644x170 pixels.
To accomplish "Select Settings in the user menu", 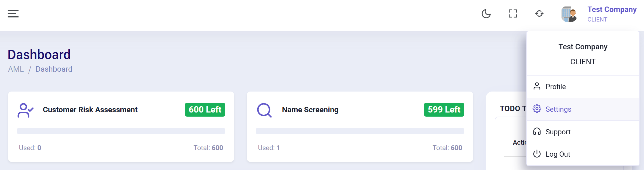I will pyautogui.click(x=583, y=109).
